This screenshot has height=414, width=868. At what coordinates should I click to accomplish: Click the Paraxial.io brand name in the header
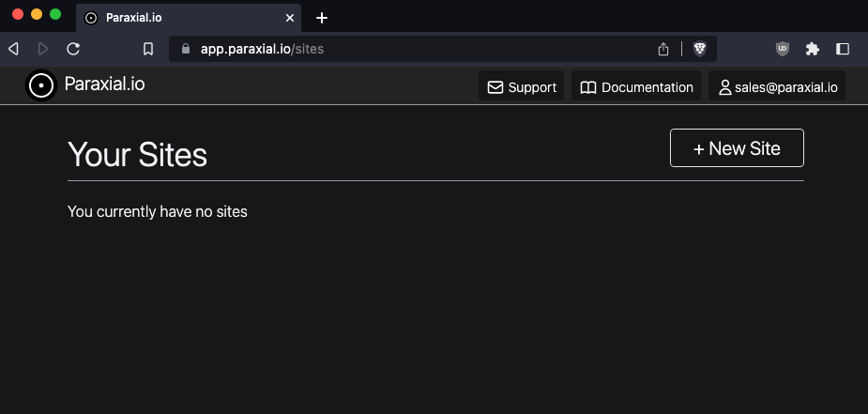coord(104,84)
